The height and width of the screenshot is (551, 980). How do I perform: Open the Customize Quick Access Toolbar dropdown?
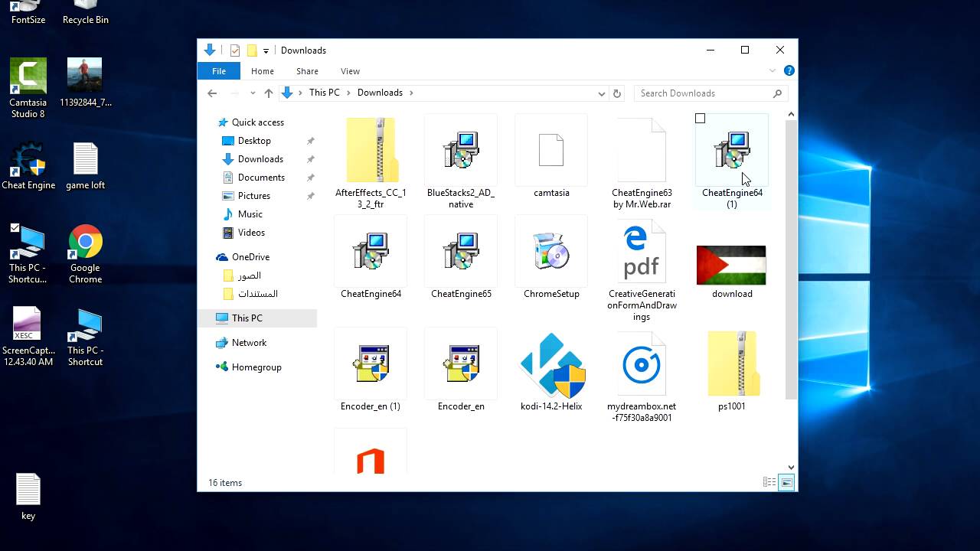click(266, 51)
